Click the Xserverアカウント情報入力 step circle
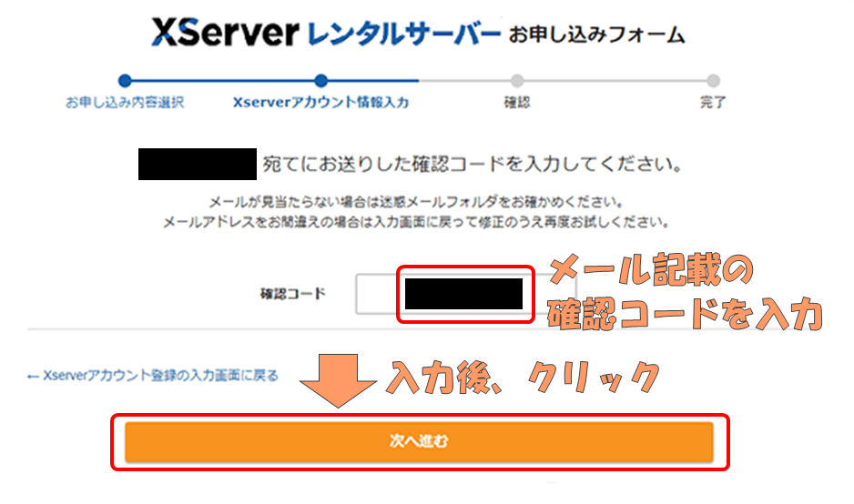This screenshot has width=854, height=504. [x=320, y=81]
